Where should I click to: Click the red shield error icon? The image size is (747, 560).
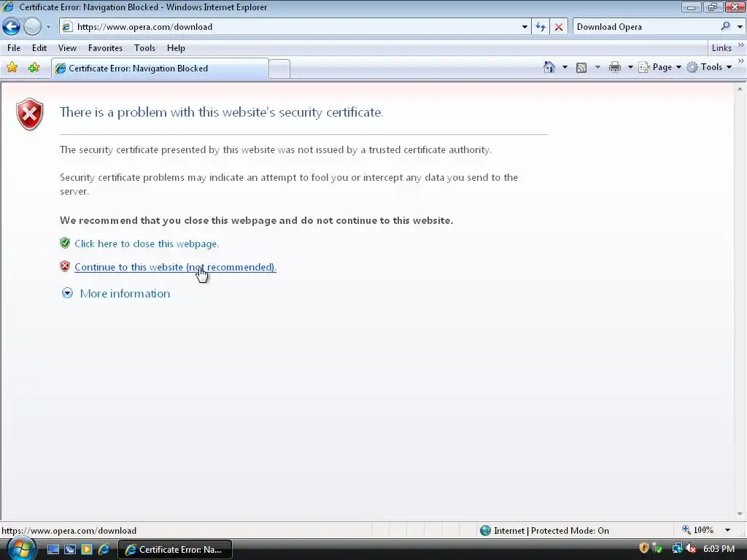tap(29, 114)
